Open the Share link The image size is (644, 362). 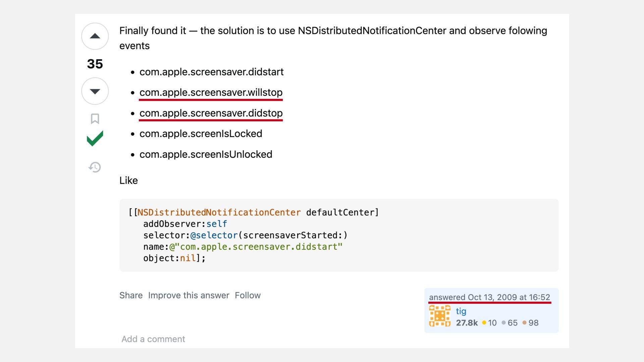pos(131,295)
